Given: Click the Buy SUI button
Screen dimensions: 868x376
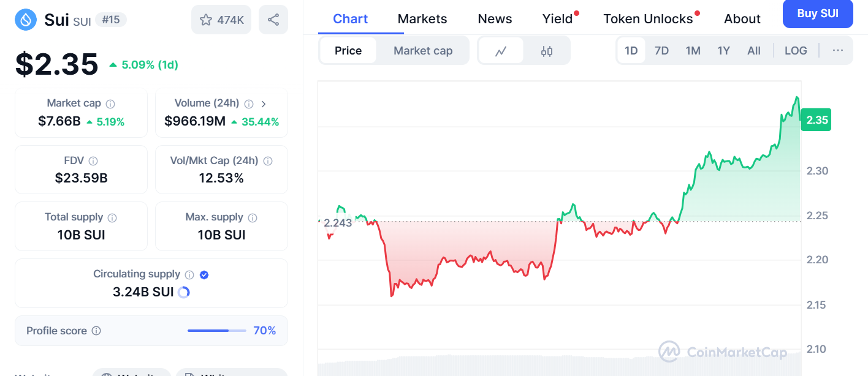Looking at the screenshot, I should (x=818, y=13).
